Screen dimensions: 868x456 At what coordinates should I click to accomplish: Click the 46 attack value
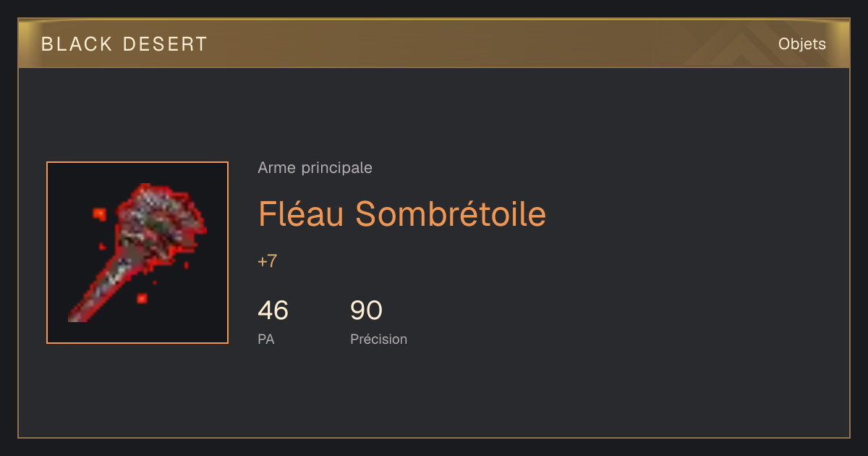(x=273, y=311)
